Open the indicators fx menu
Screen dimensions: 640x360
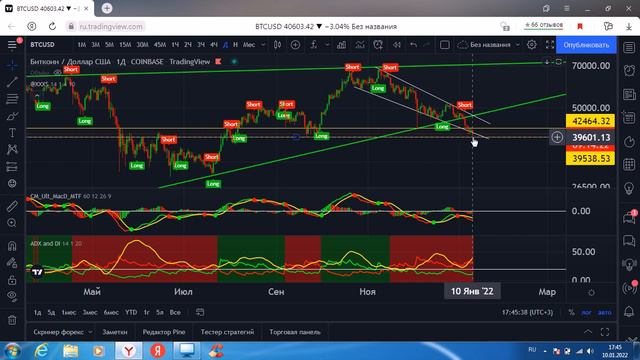(313, 44)
